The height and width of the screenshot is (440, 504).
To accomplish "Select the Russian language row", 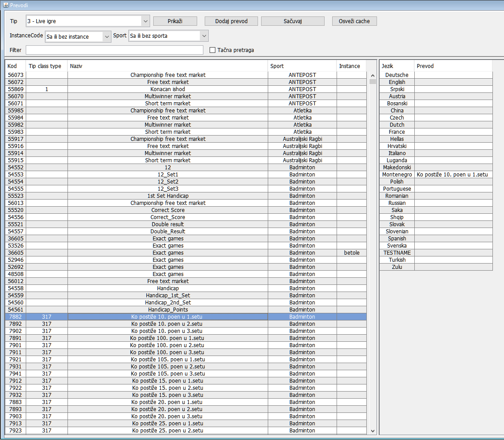I will click(436, 203).
